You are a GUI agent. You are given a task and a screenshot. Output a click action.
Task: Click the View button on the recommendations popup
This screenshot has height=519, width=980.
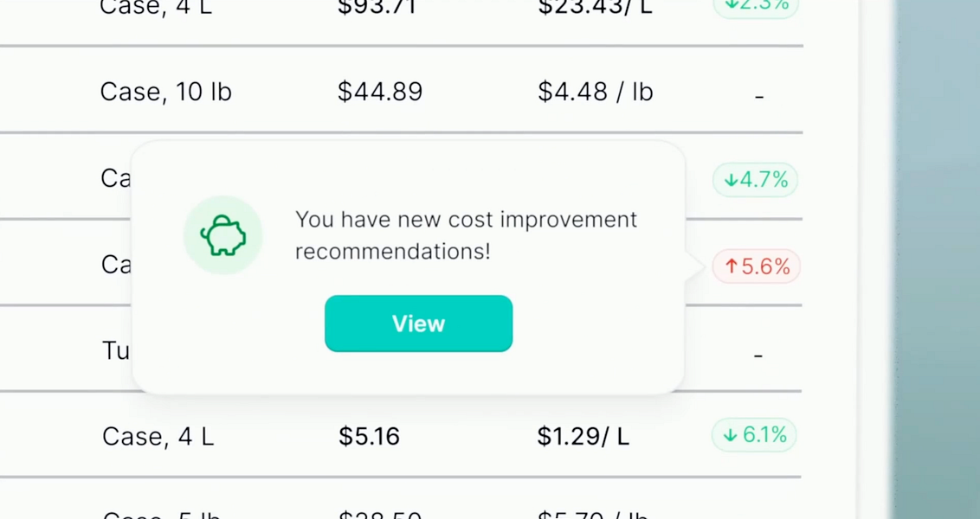coord(418,324)
